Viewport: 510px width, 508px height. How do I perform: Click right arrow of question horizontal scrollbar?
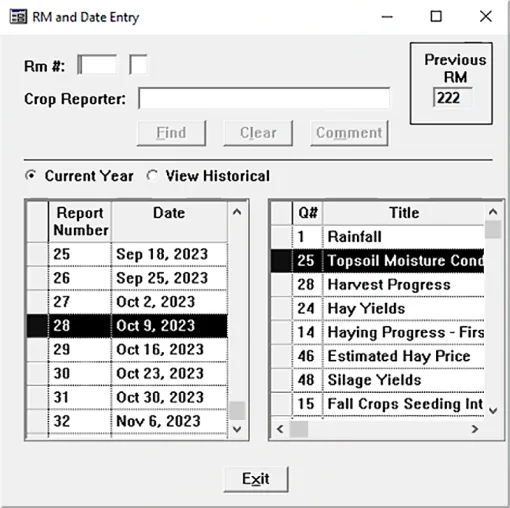coord(475,429)
